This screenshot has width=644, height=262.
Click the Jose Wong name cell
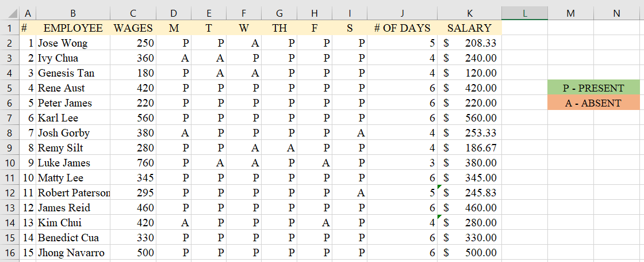(73, 43)
